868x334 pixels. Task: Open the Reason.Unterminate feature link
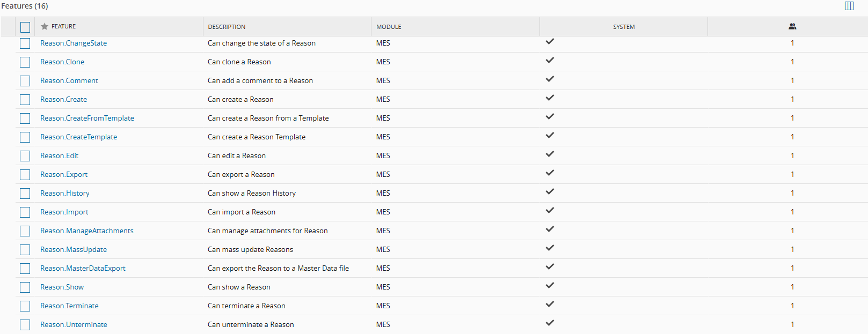(74, 325)
